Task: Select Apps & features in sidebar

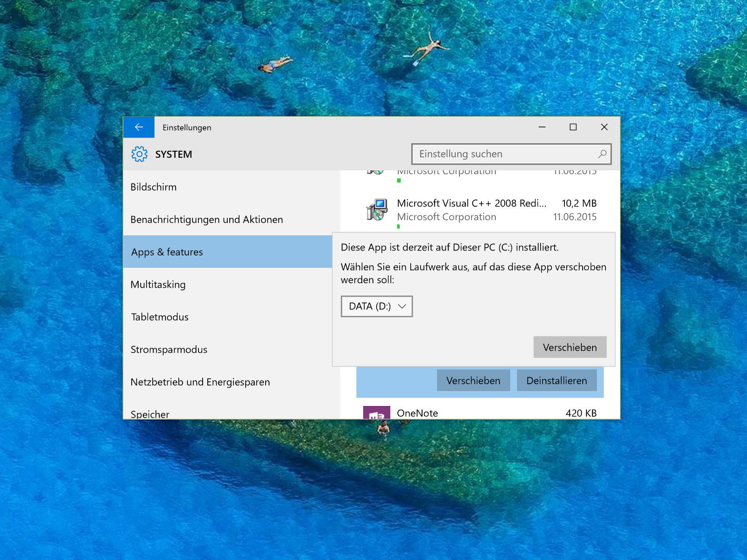Action: click(227, 252)
